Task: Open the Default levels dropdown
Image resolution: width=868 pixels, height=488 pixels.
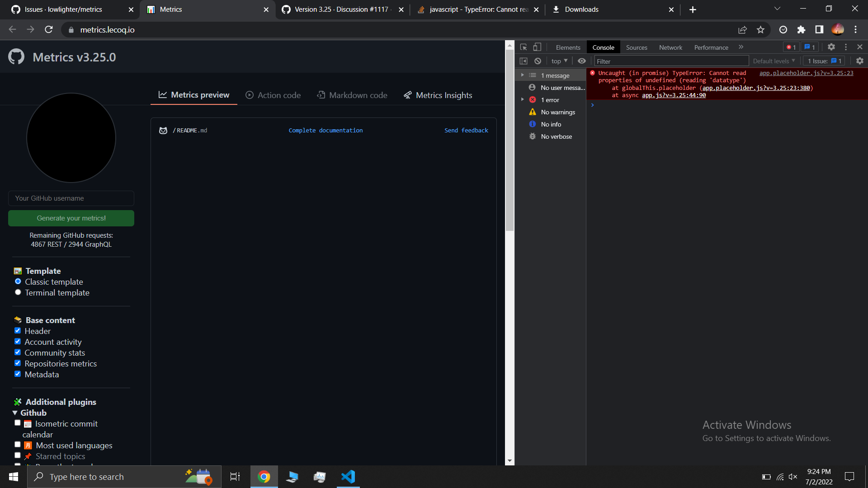Action: click(774, 61)
